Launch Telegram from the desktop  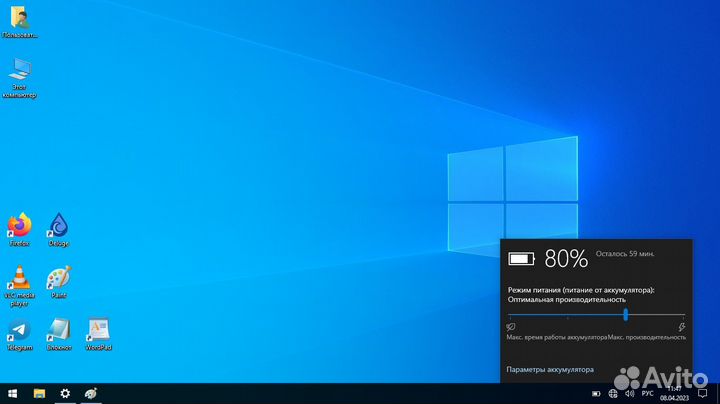(x=19, y=335)
